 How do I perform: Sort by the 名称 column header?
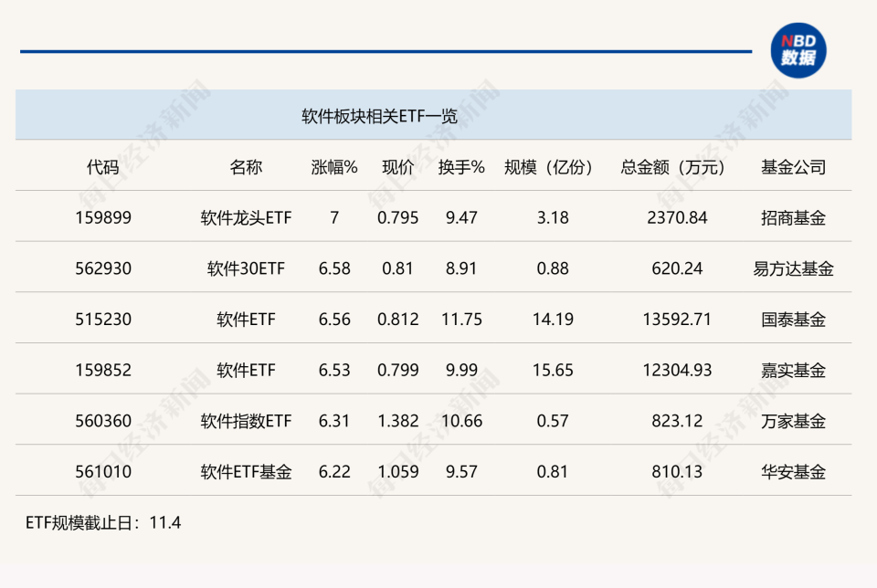tap(243, 167)
